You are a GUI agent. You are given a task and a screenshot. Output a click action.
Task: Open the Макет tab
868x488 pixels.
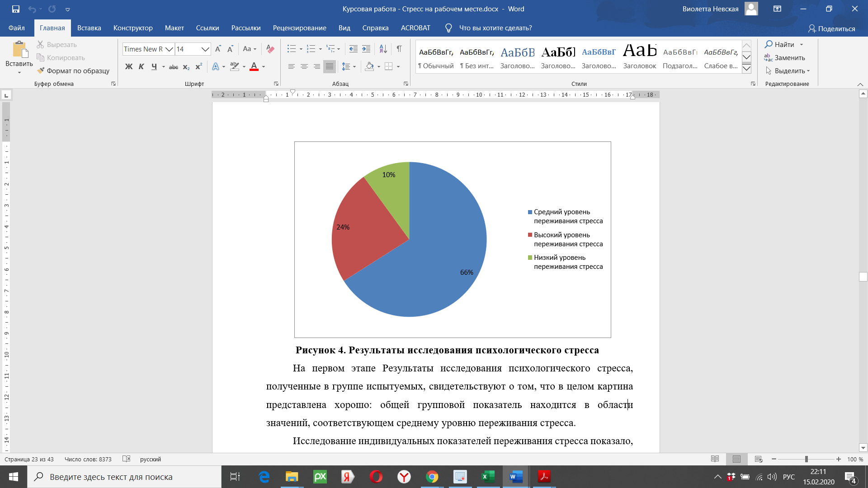tap(174, 28)
